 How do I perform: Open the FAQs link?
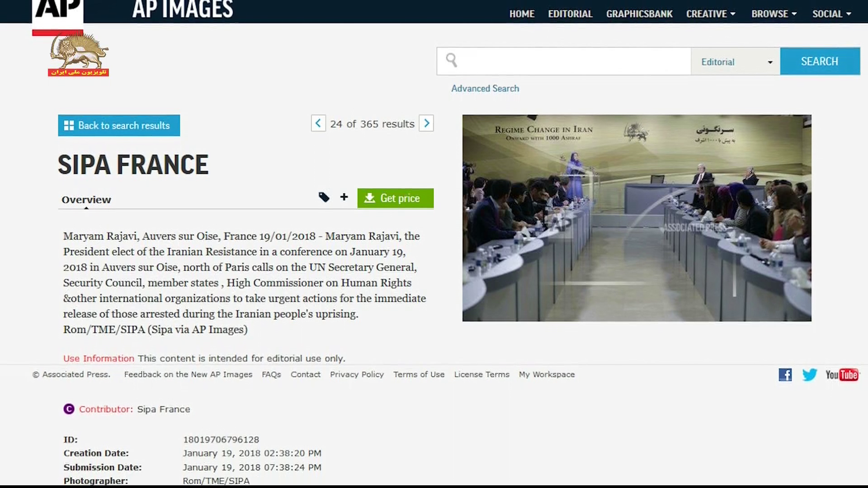(x=271, y=375)
